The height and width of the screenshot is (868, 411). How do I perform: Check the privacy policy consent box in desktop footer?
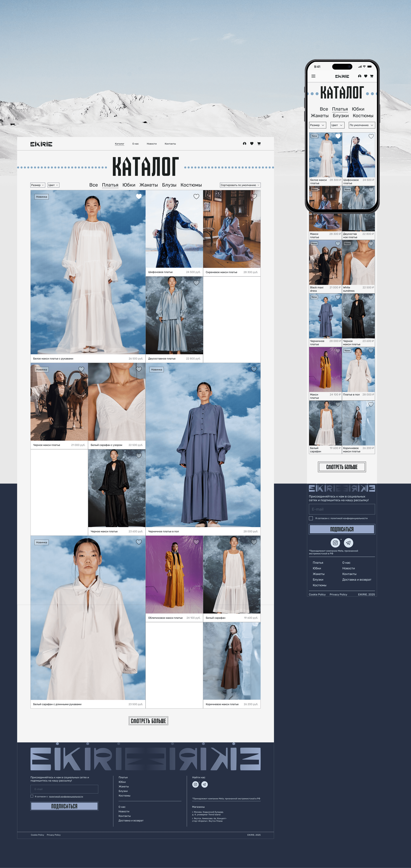point(32,796)
